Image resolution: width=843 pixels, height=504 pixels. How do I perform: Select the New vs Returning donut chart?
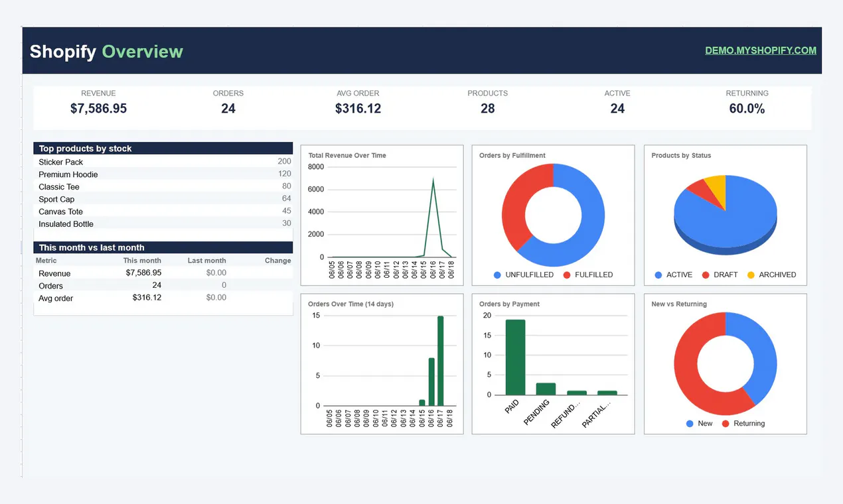pyautogui.click(x=726, y=364)
